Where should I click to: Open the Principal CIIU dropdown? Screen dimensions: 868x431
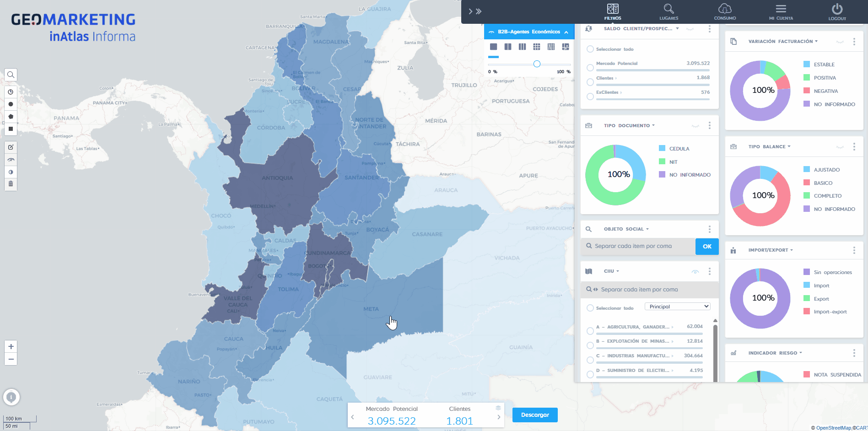coord(677,307)
